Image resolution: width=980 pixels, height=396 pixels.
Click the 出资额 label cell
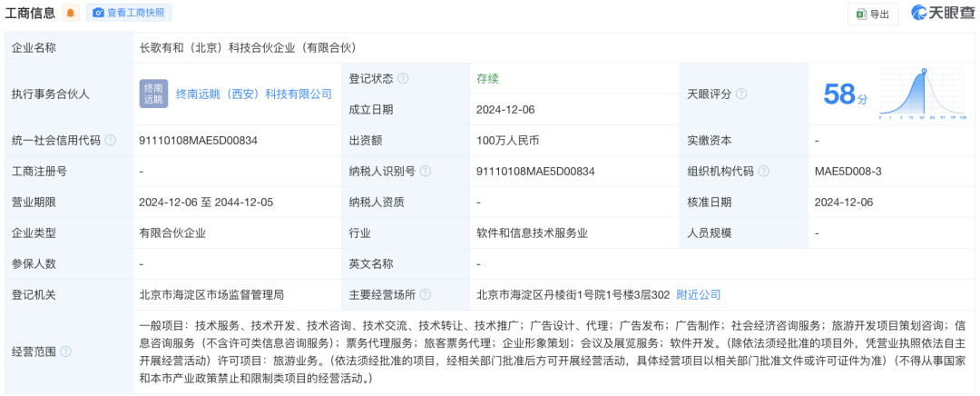tap(406, 140)
